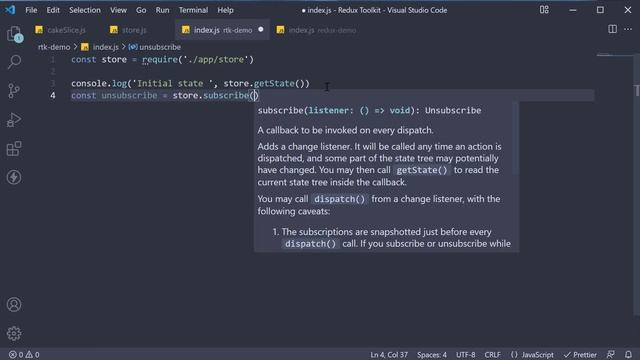Open the View menu
Screen dimensions: 640x360
point(118,10)
